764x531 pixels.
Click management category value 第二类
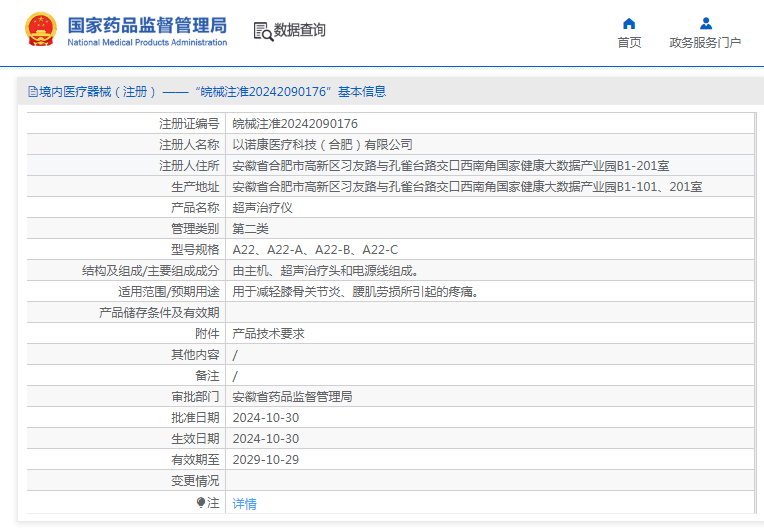pos(250,229)
